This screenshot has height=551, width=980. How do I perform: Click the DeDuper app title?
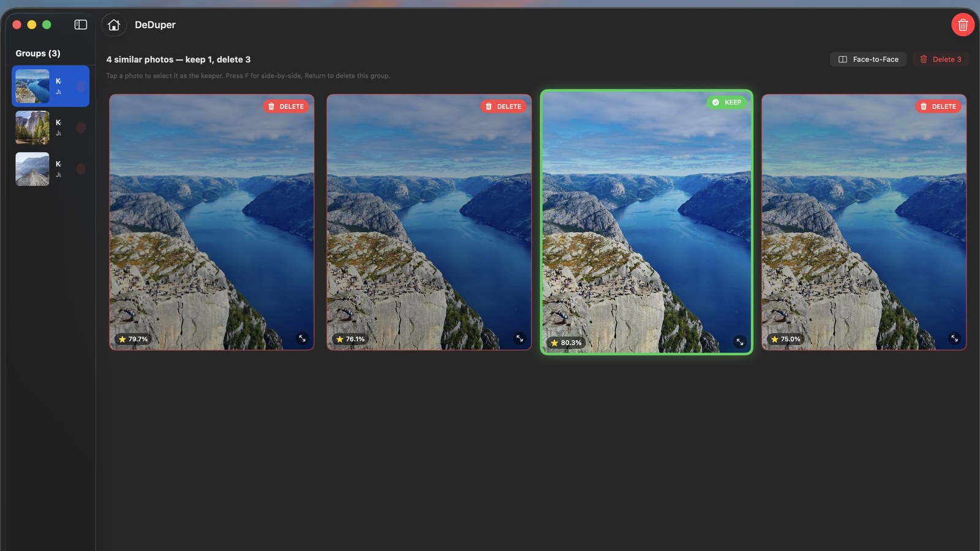click(x=155, y=24)
